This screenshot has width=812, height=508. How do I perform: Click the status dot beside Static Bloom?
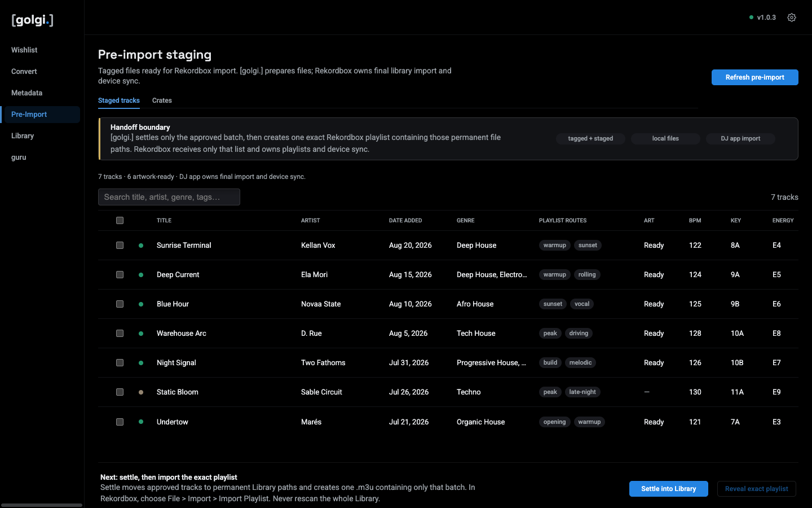pyautogui.click(x=141, y=392)
